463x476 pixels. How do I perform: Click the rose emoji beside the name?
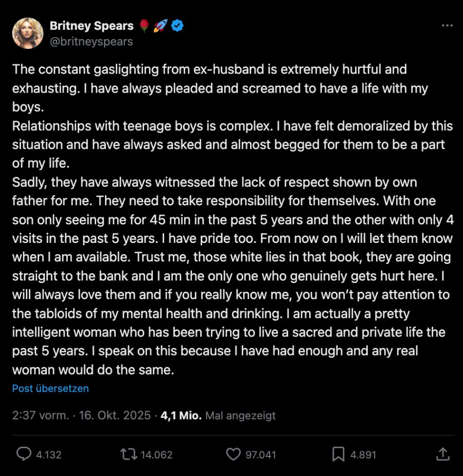[144, 26]
